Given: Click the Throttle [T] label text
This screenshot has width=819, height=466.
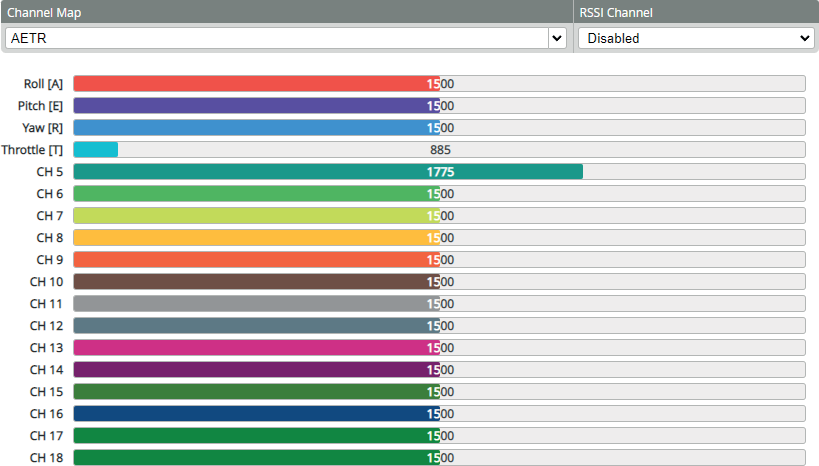Looking at the screenshot, I should [x=32, y=150].
